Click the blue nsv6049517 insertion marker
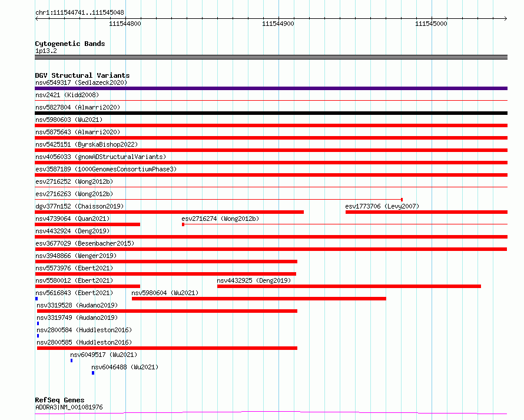The width and height of the screenshot is (524, 420). pyautogui.click(x=71, y=361)
